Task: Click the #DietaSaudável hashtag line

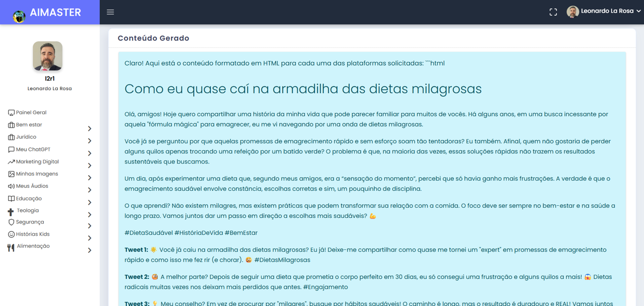Action: pyautogui.click(x=191, y=233)
